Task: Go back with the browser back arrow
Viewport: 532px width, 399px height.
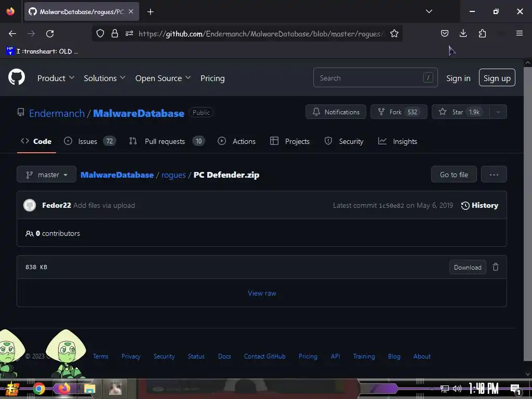Action: 12,34
